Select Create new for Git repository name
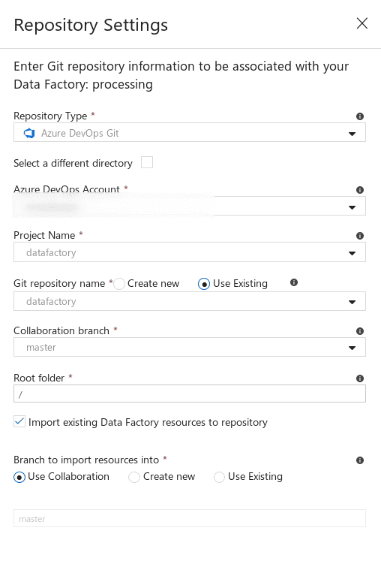Viewport: 381px width, 588px height. click(119, 284)
